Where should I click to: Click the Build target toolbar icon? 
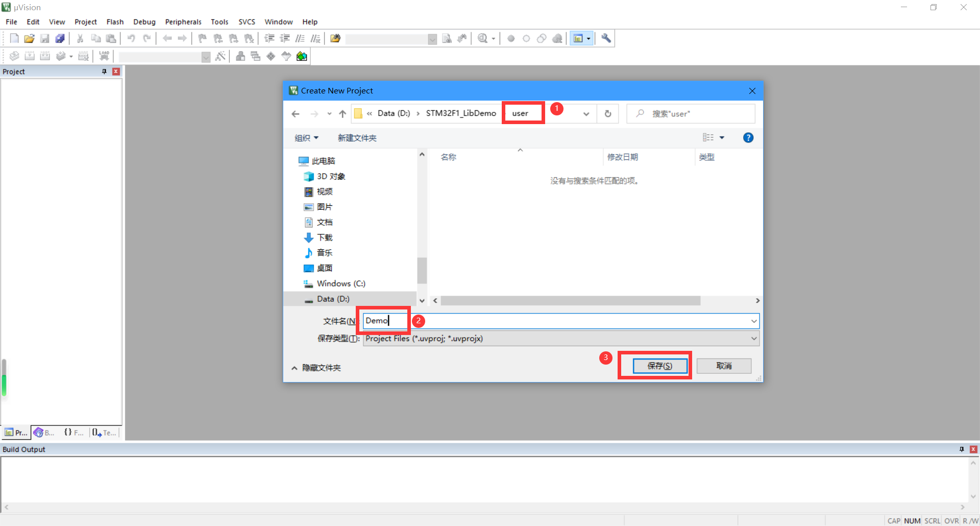(x=30, y=56)
